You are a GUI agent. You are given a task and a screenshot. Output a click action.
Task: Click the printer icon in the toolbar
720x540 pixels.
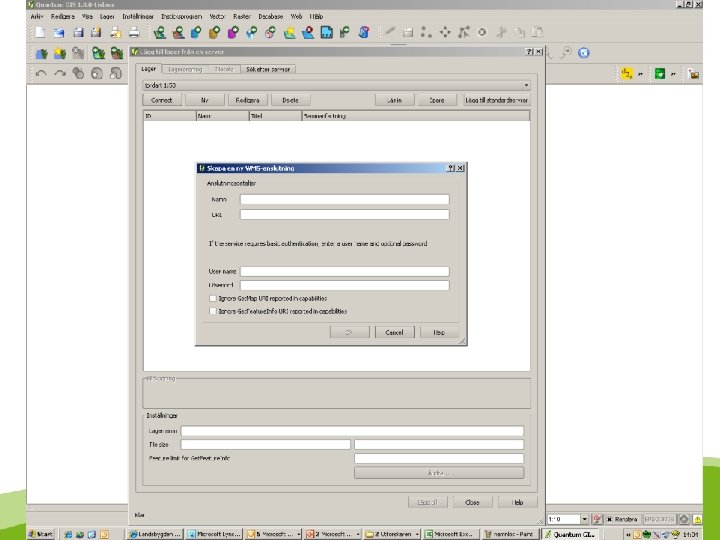click(134, 32)
